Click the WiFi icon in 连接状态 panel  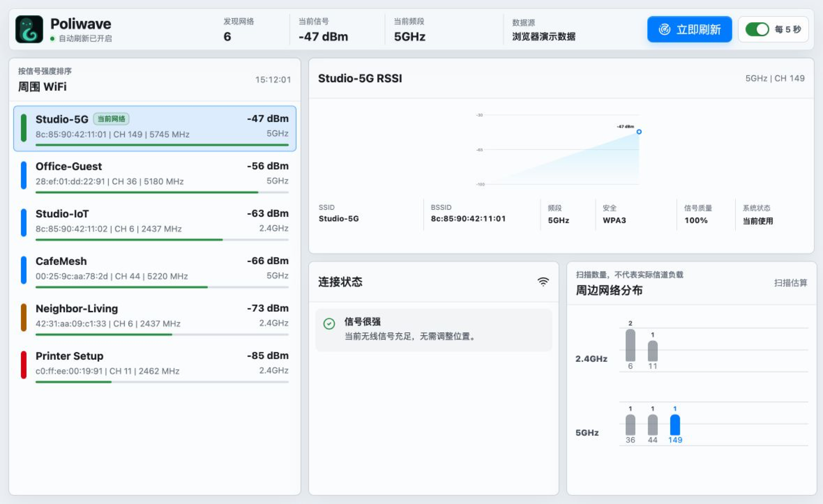(x=543, y=282)
